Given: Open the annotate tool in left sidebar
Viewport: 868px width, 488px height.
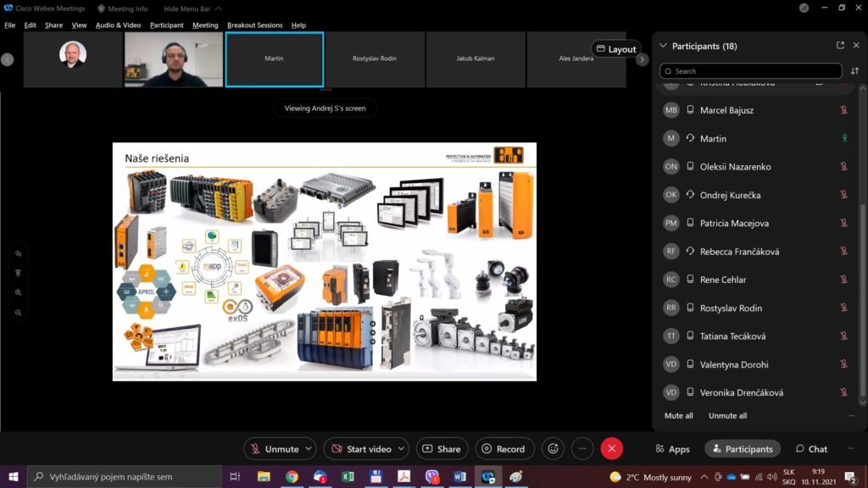Looking at the screenshot, I should [x=18, y=253].
